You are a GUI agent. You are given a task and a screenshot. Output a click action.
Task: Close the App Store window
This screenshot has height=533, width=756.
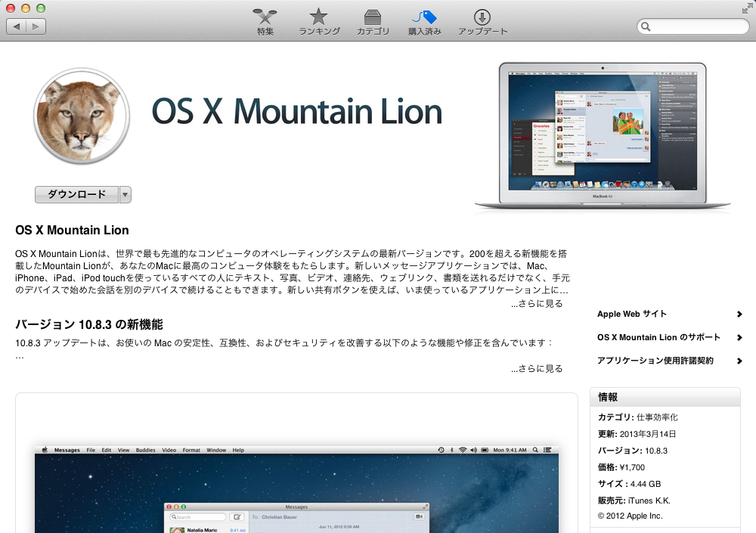[10, 8]
